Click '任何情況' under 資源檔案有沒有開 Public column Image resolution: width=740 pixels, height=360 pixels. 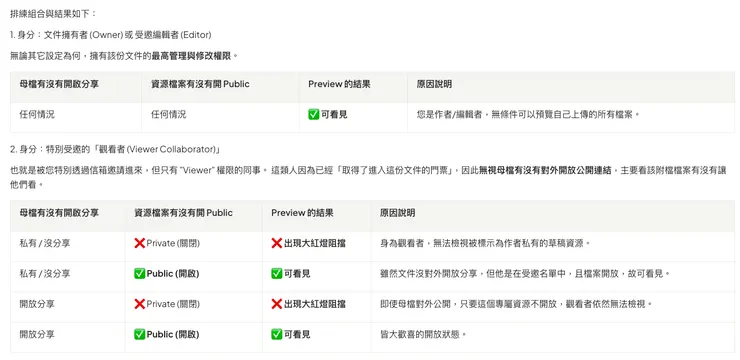[168, 114]
